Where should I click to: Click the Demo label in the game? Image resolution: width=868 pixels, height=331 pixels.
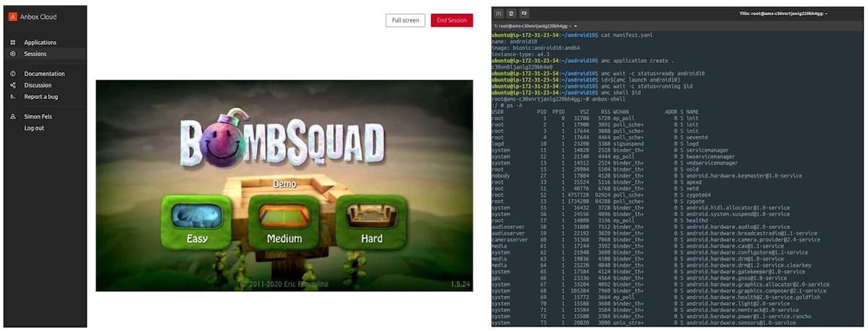pos(284,184)
